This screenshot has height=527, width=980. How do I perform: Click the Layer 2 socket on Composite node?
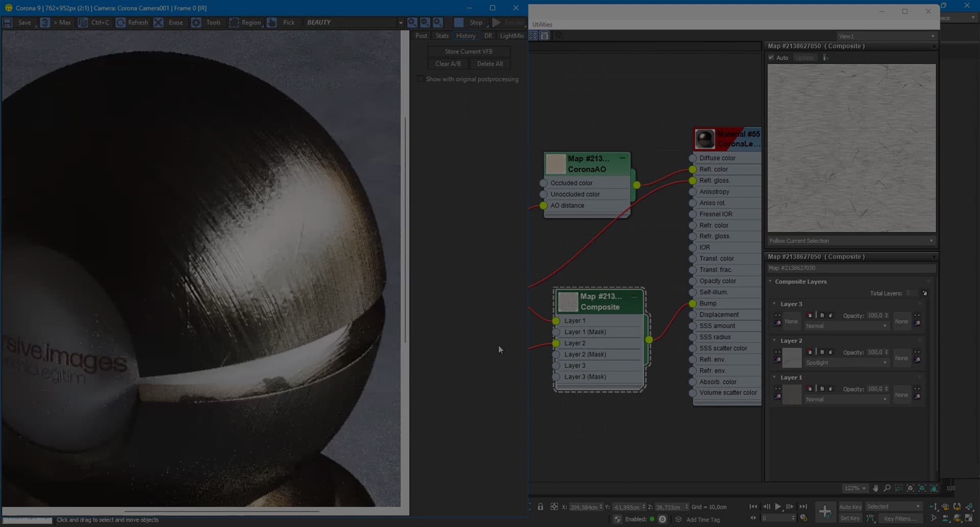pyautogui.click(x=556, y=343)
